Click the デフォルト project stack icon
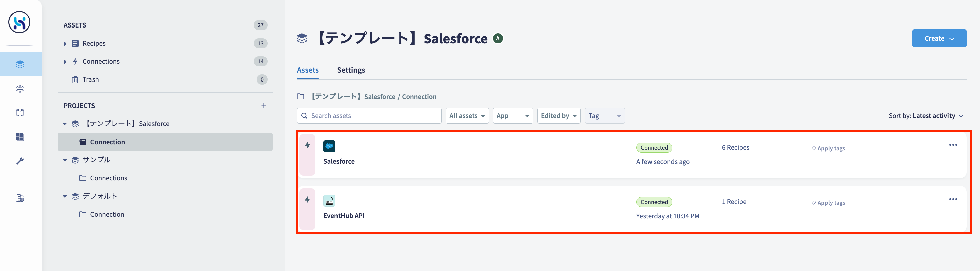 click(x=75, y=196)
